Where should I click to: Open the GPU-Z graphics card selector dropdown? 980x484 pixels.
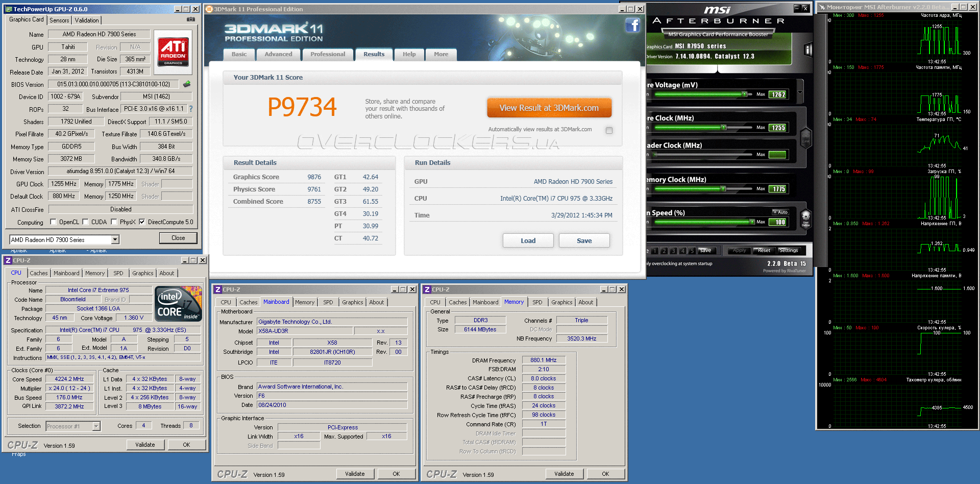[x=115, y=239]
